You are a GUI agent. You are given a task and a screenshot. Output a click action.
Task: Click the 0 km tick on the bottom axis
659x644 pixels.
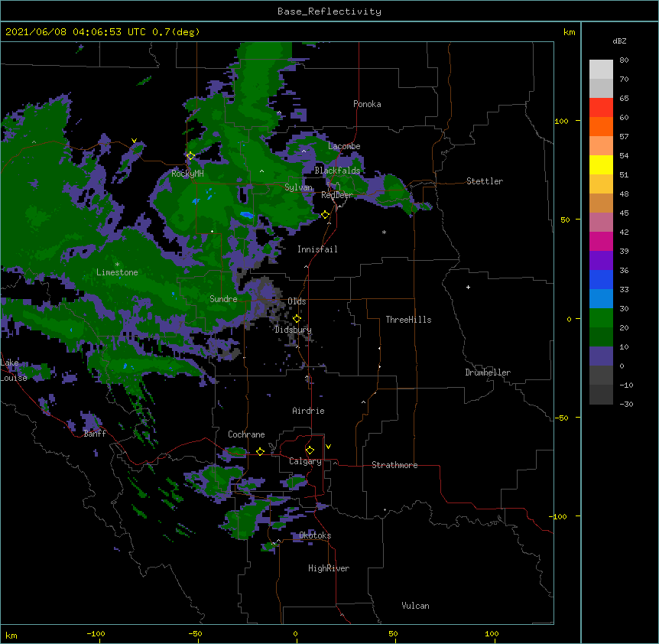pyautogui.click(x=295, y=633)
